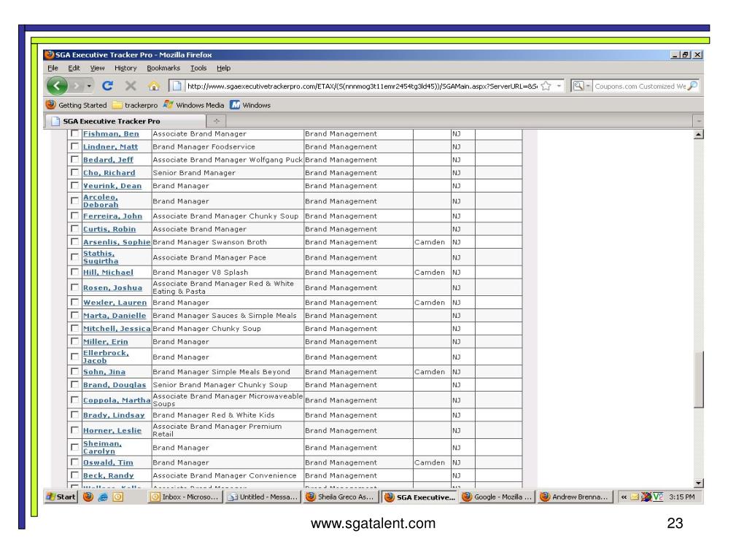Open the Tools menu

198,68
